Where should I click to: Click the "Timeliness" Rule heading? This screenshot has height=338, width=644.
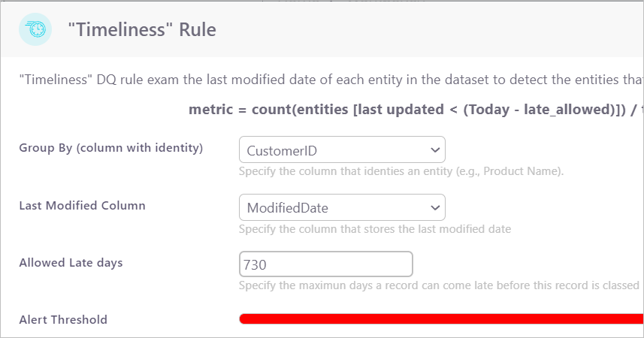(x=142, y=30)
